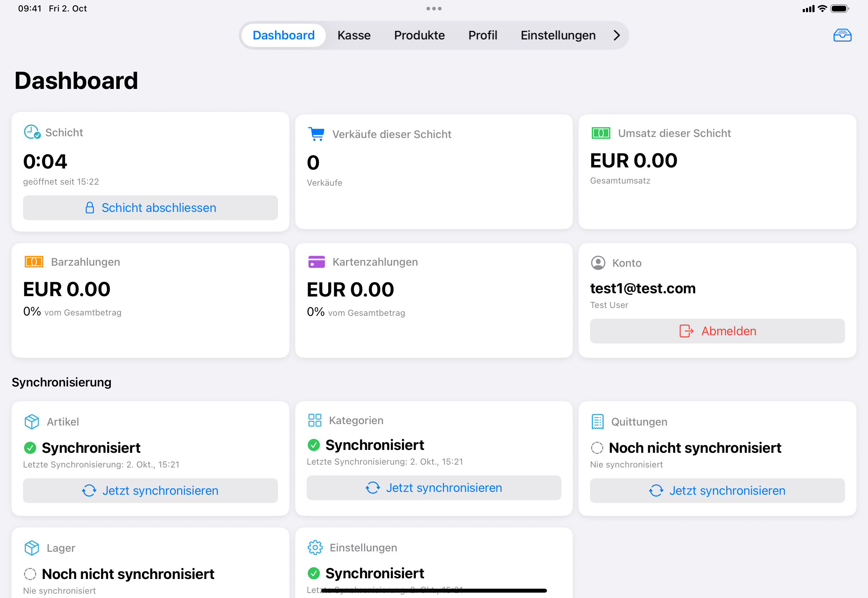Click the Konto person avatar icon

[598, 263]
